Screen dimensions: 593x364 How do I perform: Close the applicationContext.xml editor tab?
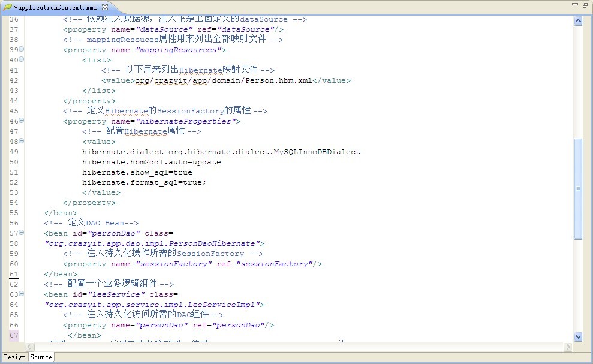tap(107, 8)
